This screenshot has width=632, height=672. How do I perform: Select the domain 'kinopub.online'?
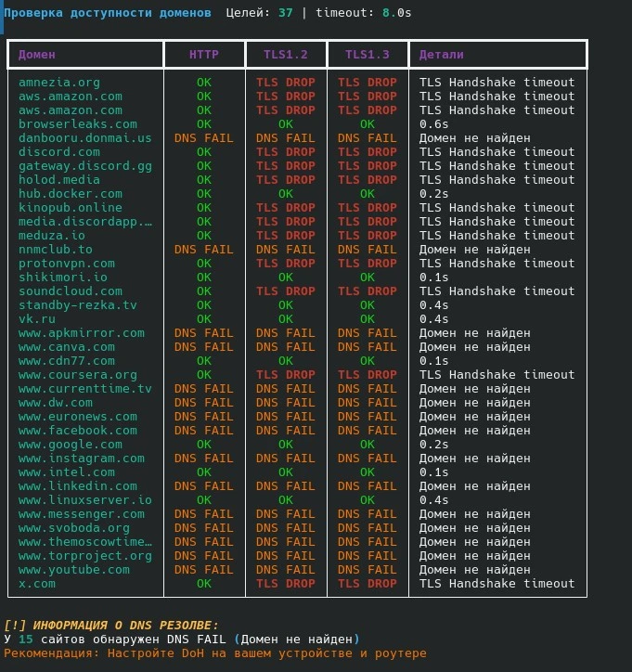pos(71,207)
